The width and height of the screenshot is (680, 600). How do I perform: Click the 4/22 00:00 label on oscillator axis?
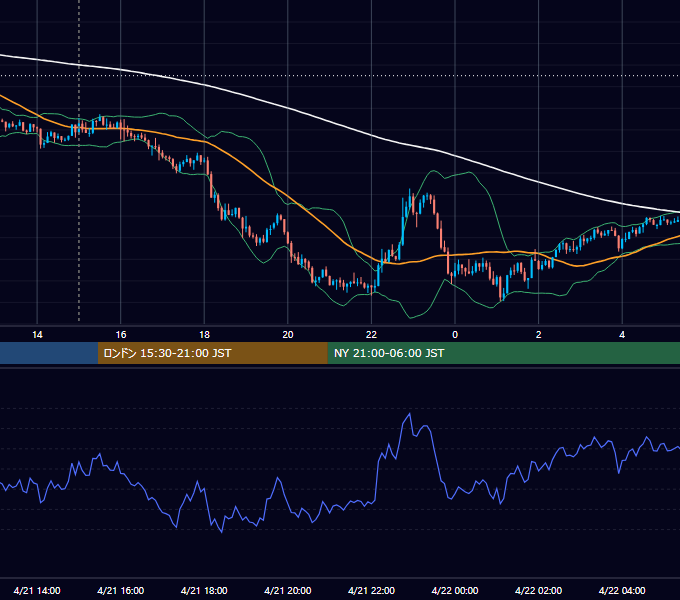pos(455,590)
